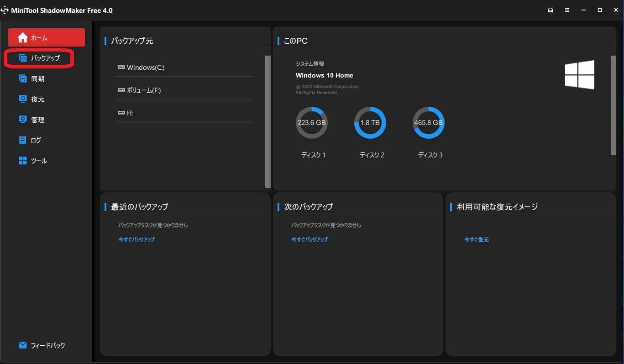Click the 次のバックアップ heading
The height and width of the screenshot is (364, 624).
pos(309,207)
